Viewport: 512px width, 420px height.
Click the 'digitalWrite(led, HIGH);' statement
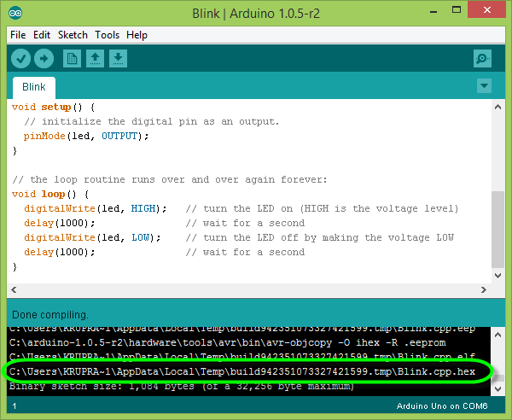[96, 208]
